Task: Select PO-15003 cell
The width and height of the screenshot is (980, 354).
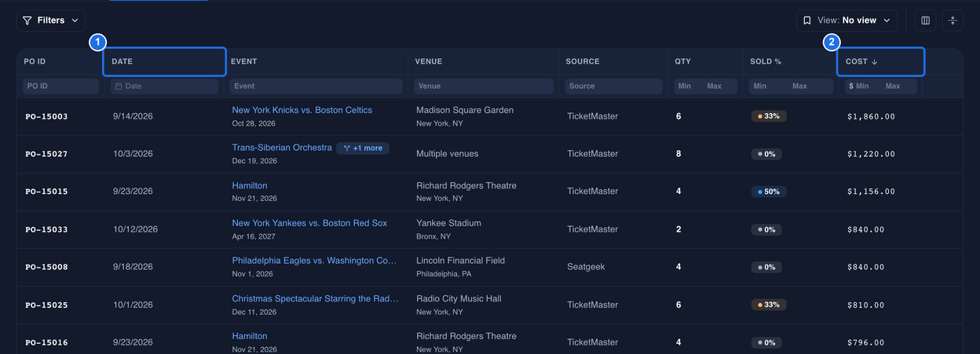Action: 46,116
